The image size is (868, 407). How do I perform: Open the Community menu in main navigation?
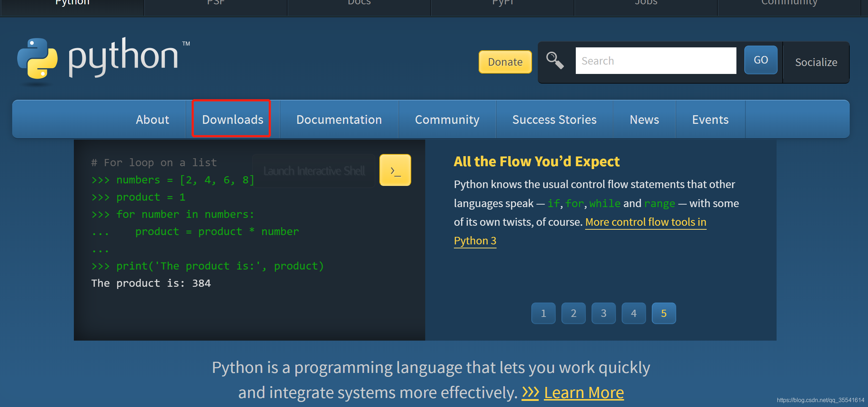[447, 120]
